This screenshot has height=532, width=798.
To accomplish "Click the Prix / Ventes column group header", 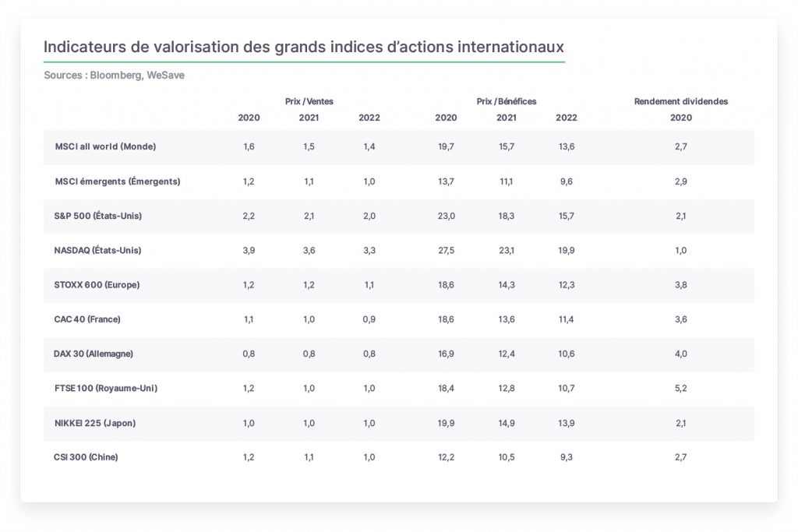I will coord(309,101).
